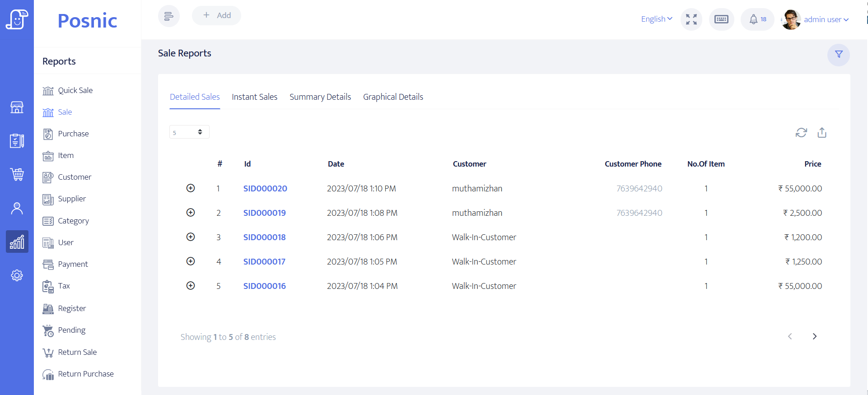Screen dimensions: 868x395
Task: Open the keyboard shortcuts icon
Action: pos(721,19)
